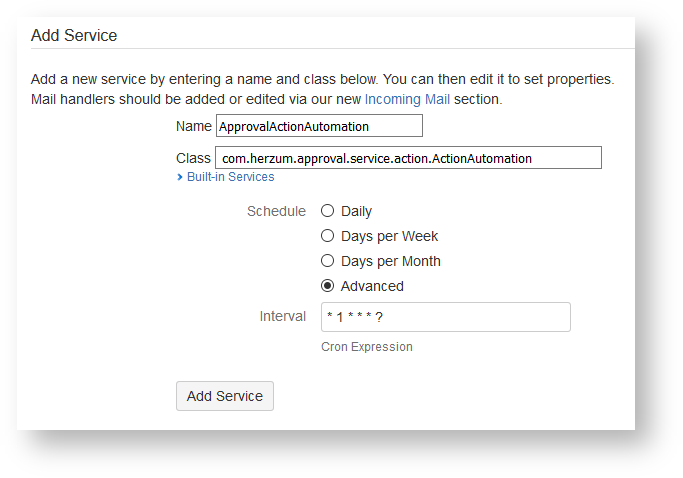Click the "Advanced" option label text
The height and width of the screenshot is (478, 683).
click(372, 286)
